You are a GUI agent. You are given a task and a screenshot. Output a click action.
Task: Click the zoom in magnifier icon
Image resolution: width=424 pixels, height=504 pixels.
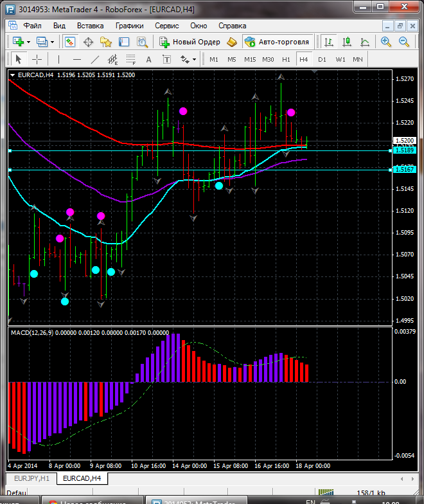pos(386,42)
